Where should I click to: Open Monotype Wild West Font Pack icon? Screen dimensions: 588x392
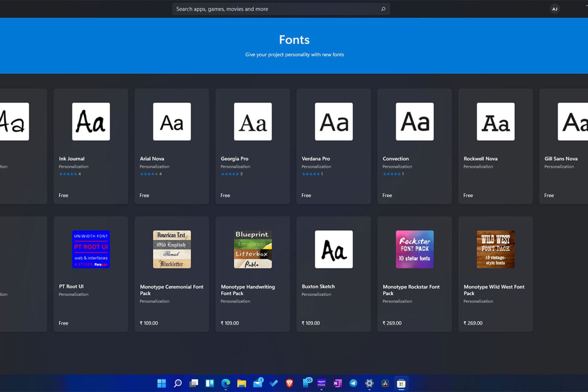click(496, 249)
